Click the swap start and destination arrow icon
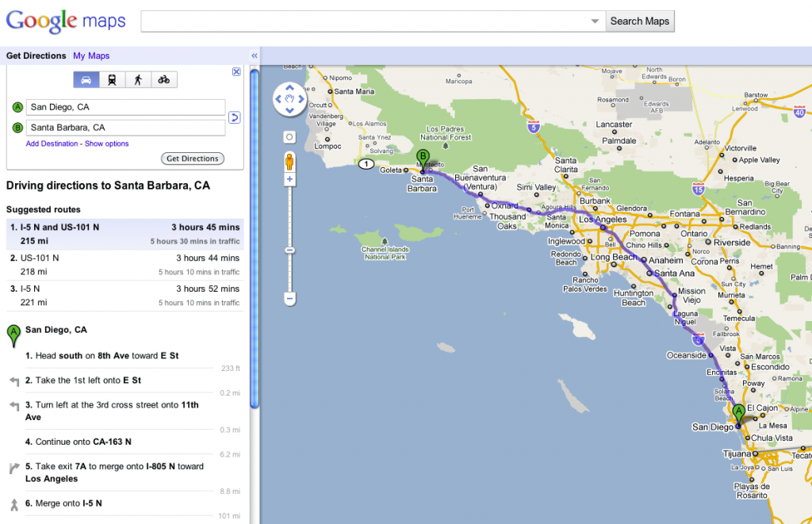The width and height of the screenshot is (812, 524). 233,117
